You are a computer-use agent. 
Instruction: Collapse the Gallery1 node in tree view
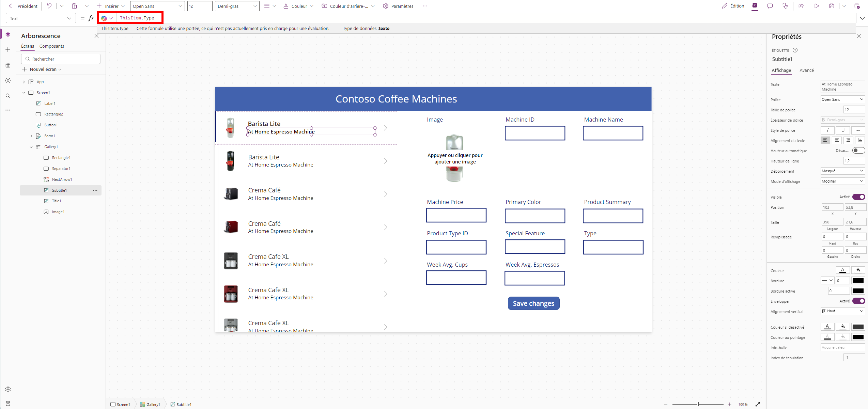(x=31, y=147)
